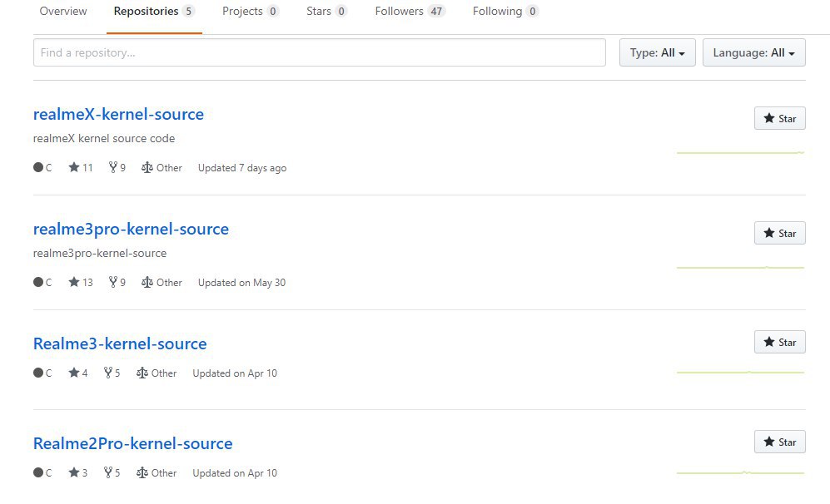Click the C language dot for realmeX-kernel-source

(38, 167)
